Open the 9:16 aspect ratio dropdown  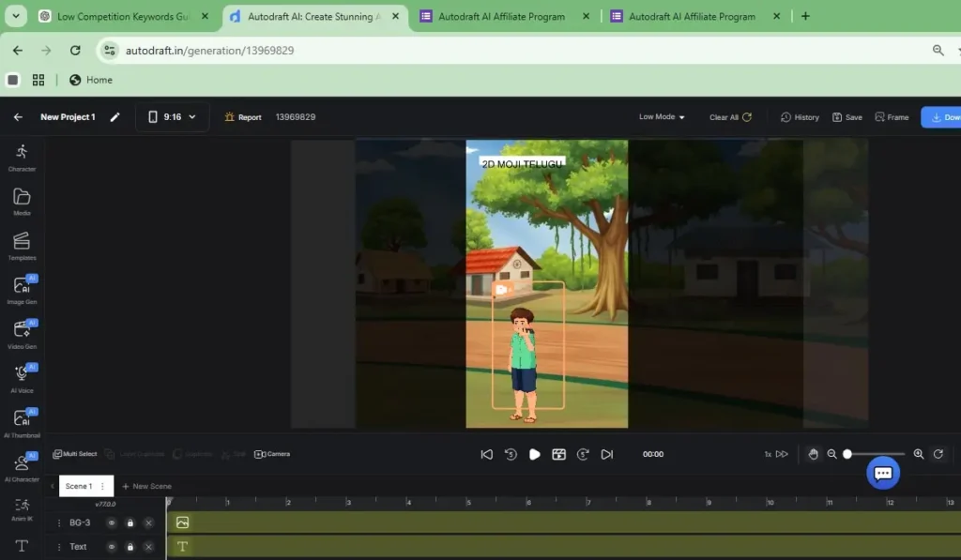click(x=173, y=117)
